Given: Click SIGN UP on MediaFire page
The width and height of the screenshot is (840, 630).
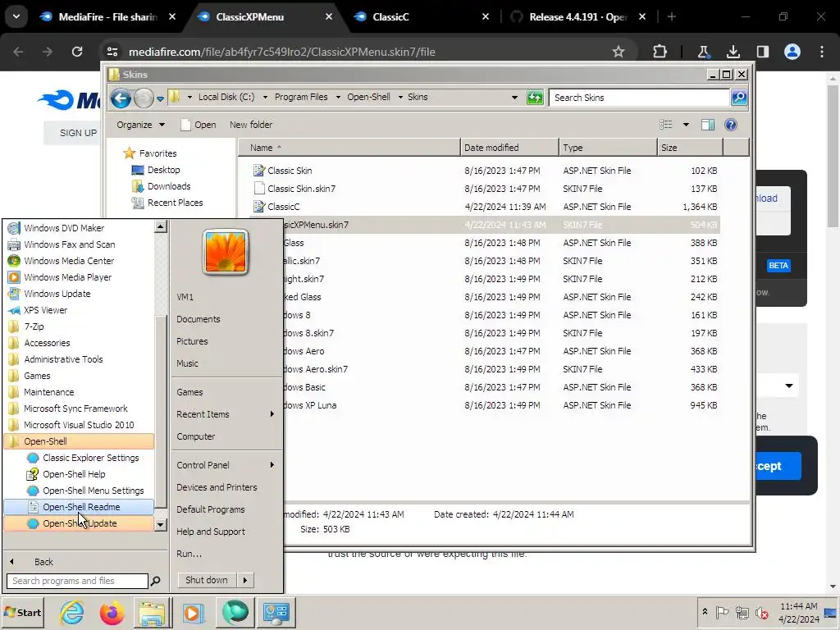Looking at the screenshot, I should 78,133.
